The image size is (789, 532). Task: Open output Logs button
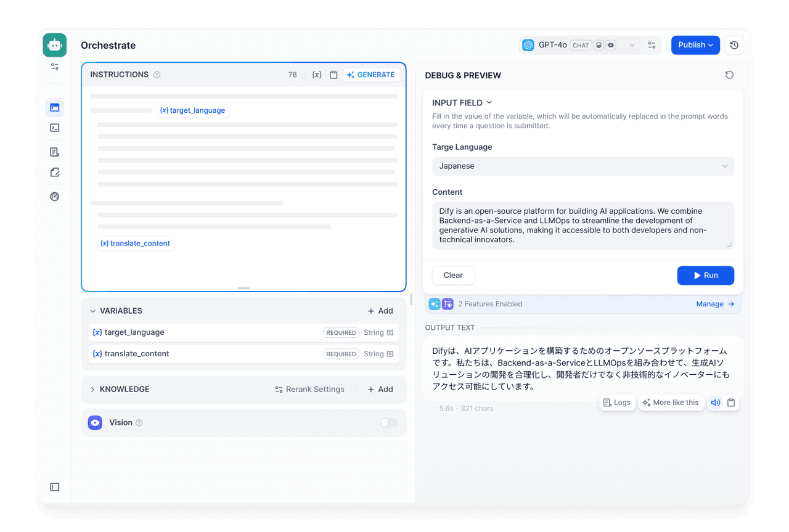617,403
